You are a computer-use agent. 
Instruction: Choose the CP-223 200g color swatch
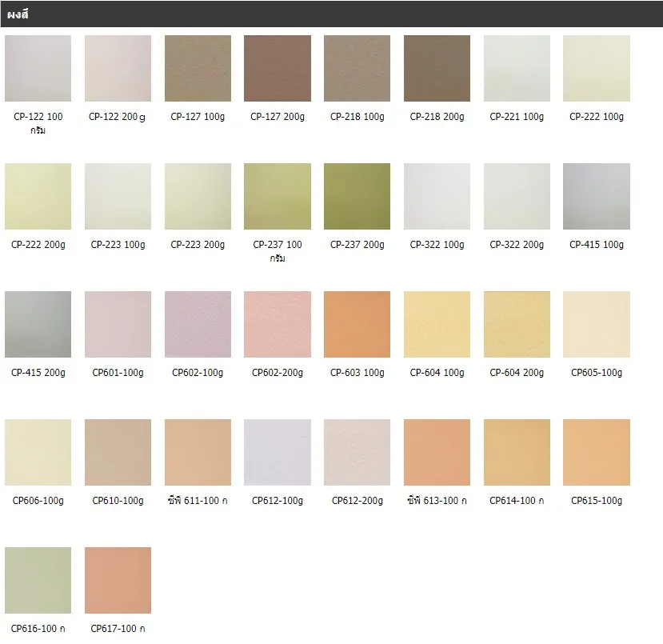pyautogui.click(x=198, y=196)
